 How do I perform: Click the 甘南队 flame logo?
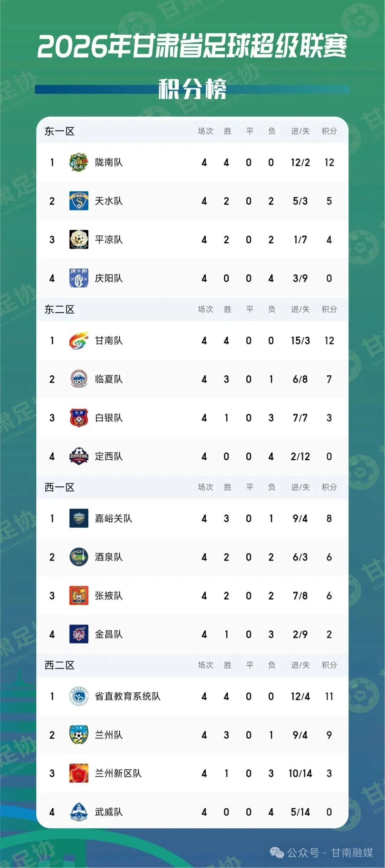click(x=79, y=341)
